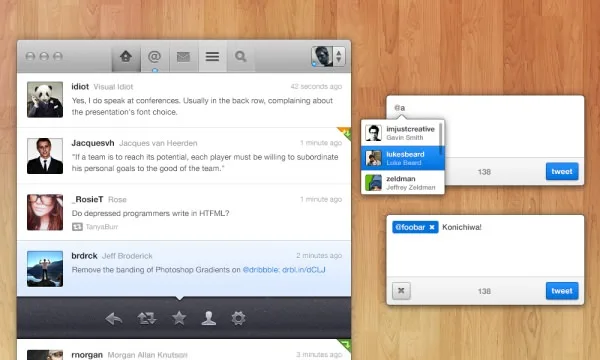Open tweet options gear icon
The image size is (600, 360).
click(238, 318)
